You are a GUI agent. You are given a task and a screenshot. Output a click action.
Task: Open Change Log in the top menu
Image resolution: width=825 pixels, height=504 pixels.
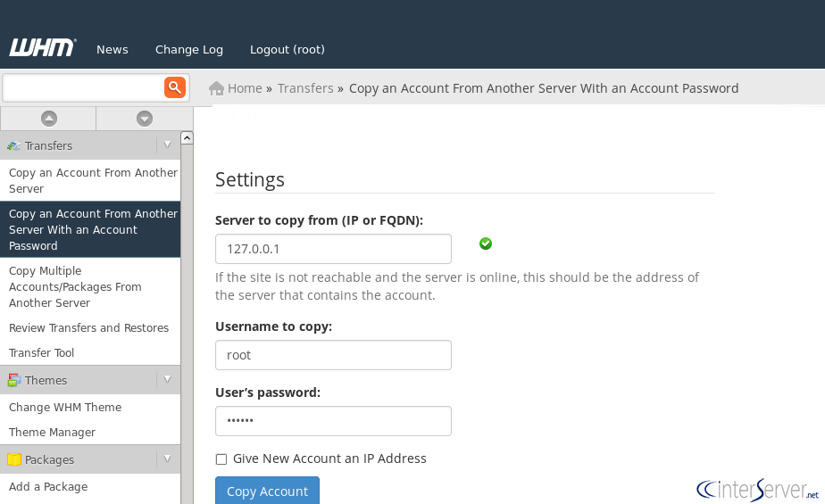pos(189,49)
